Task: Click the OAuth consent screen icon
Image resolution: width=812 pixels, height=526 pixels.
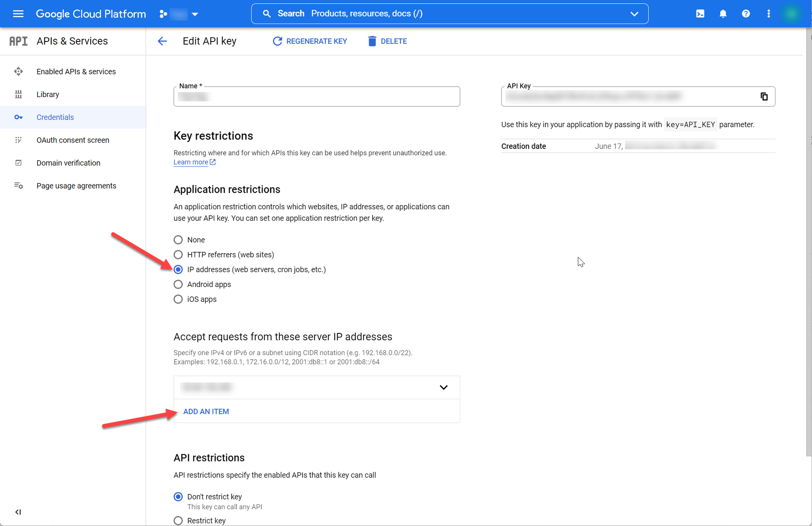Action: tap(18, 140)
